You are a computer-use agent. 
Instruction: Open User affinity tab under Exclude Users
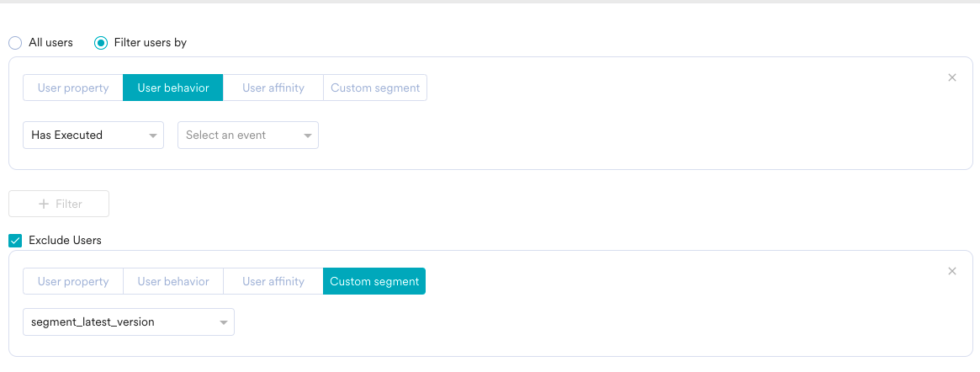point(273,281)
